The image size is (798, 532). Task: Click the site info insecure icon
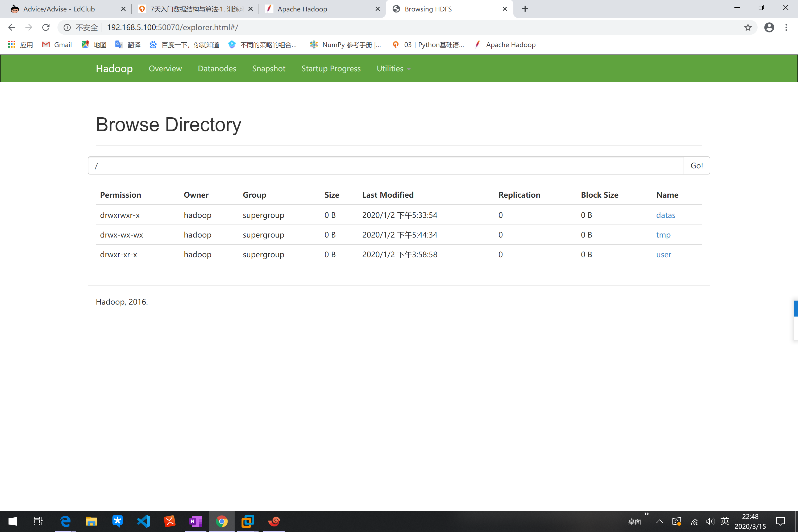67,27
